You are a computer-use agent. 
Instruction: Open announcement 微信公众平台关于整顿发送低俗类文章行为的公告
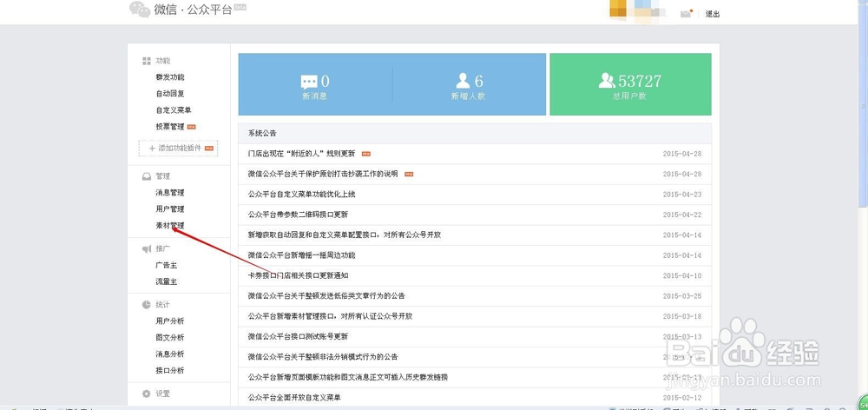pos(326,296)
